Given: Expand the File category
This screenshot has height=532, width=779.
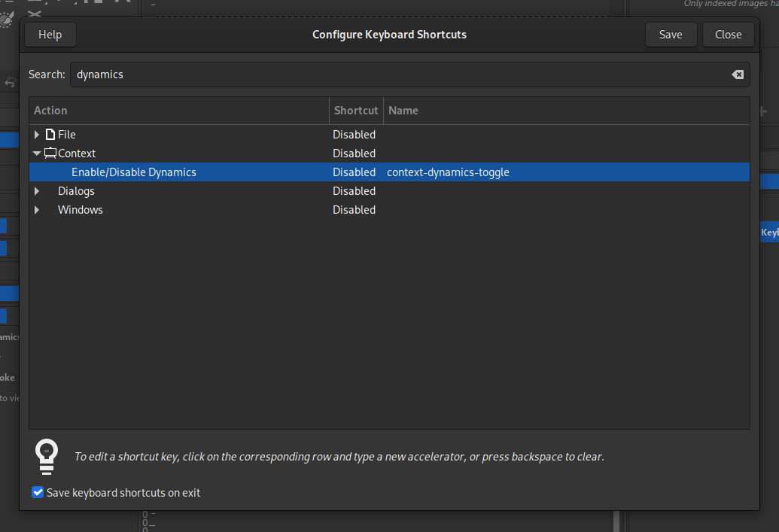Looking at the screenshot, I should point(36,134).
